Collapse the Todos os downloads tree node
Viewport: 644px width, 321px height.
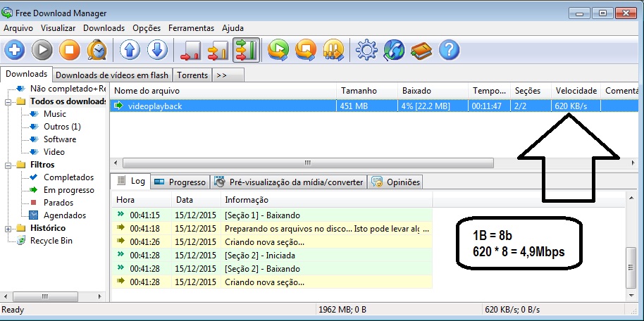tap(8, 102)
